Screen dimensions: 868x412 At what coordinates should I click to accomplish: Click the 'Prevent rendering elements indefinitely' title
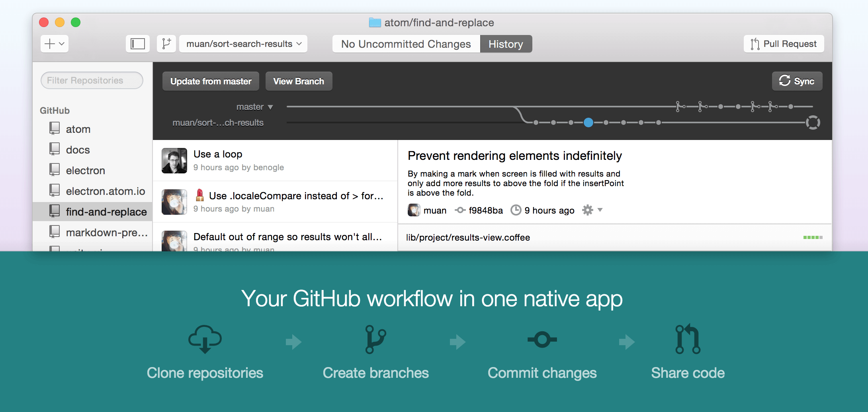click(515, 155)
